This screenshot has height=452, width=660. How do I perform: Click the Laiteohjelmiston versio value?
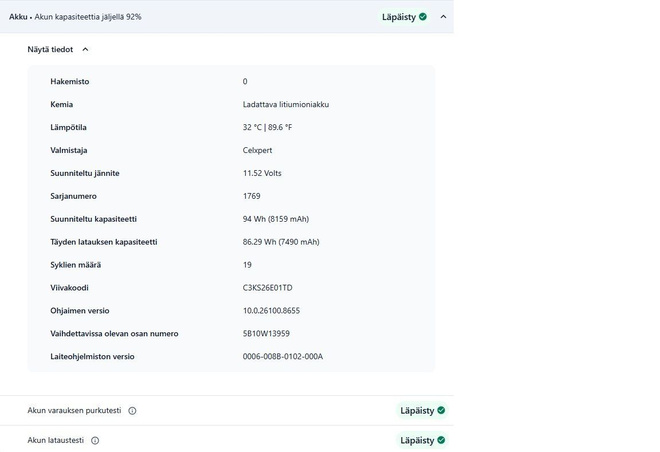tap(282, 356)
